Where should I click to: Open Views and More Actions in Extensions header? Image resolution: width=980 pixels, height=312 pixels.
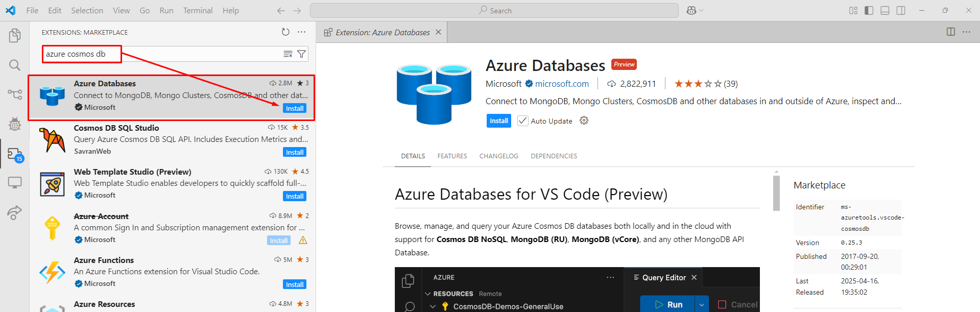(302, 32)
